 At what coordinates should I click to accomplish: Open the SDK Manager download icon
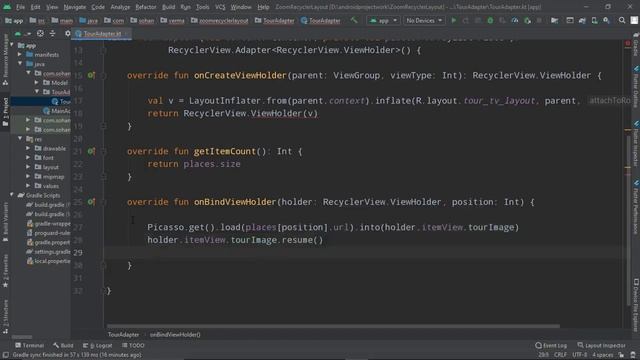click(x=607, y=20)
